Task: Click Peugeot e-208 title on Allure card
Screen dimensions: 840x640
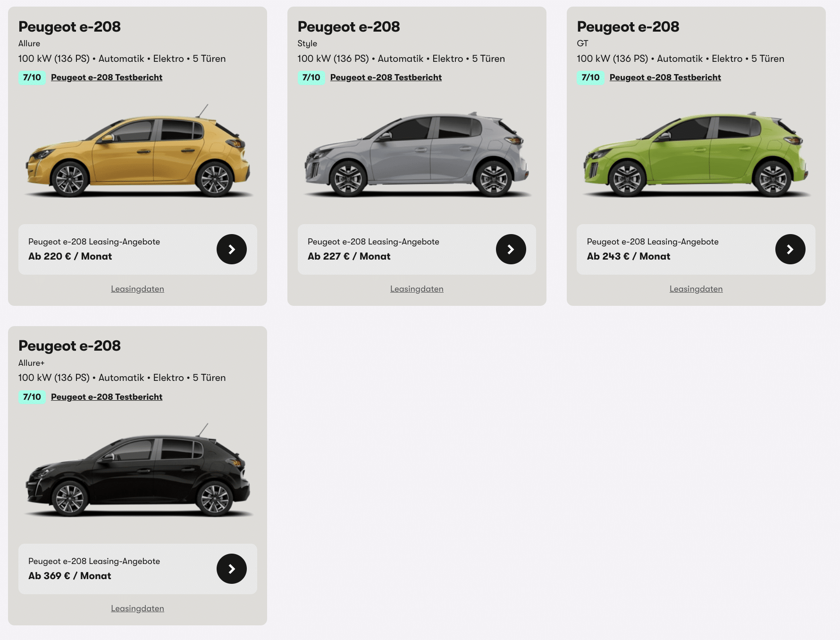Action: pyautogui.click(x=69, y=27)
